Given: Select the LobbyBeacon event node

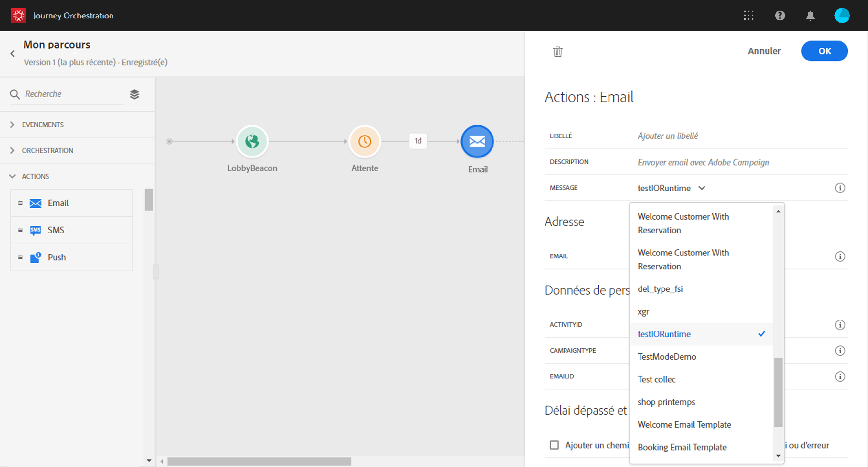Looking at the screenshot, I should pyautogui.click(x=252, y=141).
